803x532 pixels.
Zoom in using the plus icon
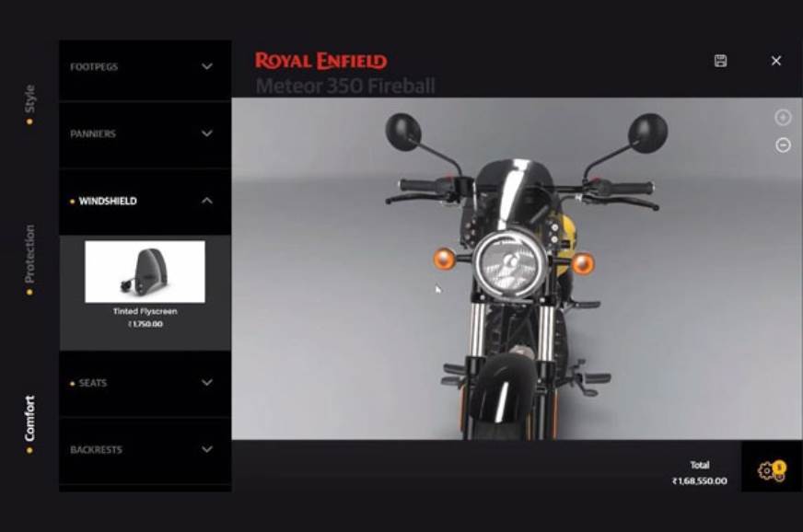click(783, 118)
